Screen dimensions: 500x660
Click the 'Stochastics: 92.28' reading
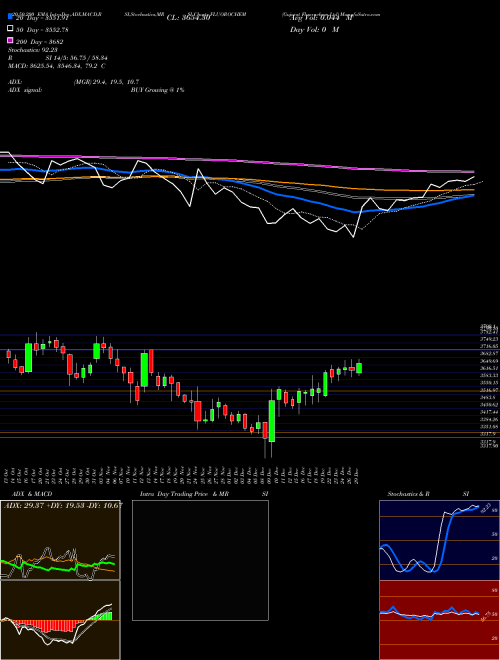click(32, 51)
